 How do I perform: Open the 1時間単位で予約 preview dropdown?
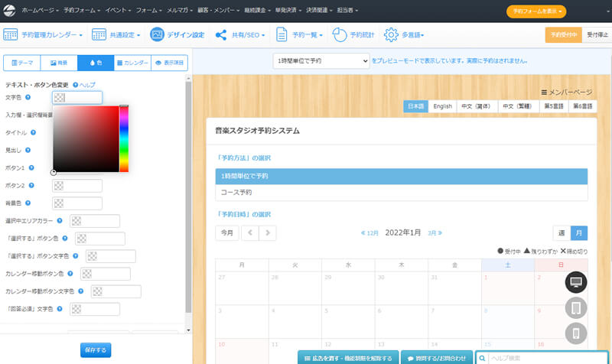(321, 60)
